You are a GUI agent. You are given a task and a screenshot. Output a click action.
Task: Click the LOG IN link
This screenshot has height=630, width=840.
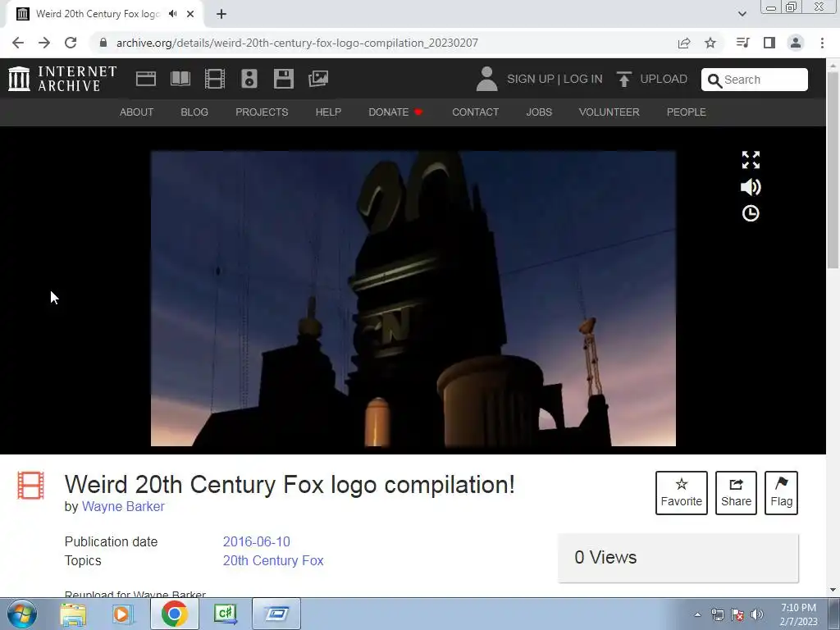point(583,79)
